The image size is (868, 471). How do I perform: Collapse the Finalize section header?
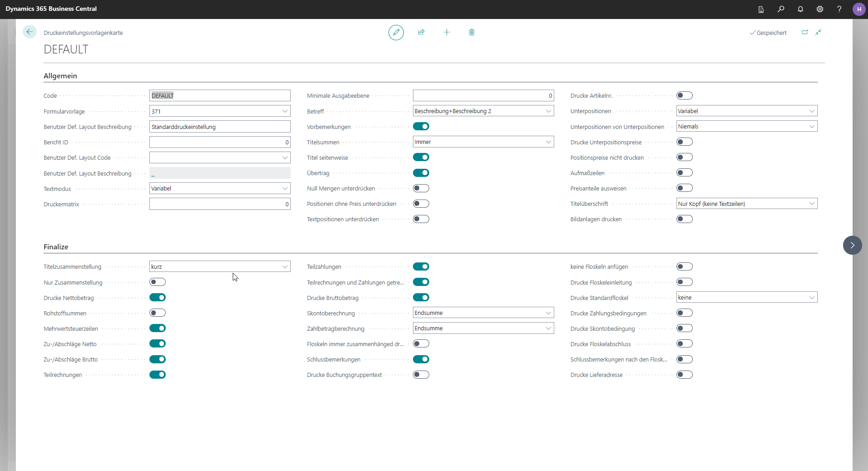click(56, 247)
